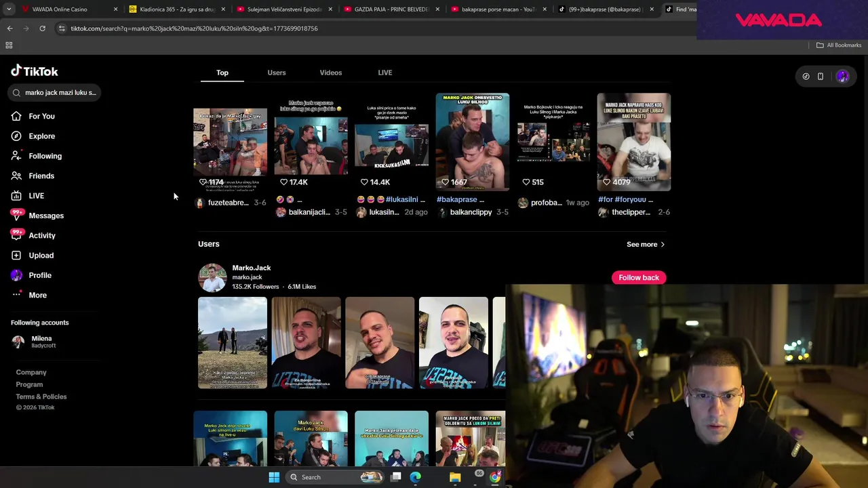Open the Activity notifications
This screenshot has height=488, width=868.
pos(41,235)
